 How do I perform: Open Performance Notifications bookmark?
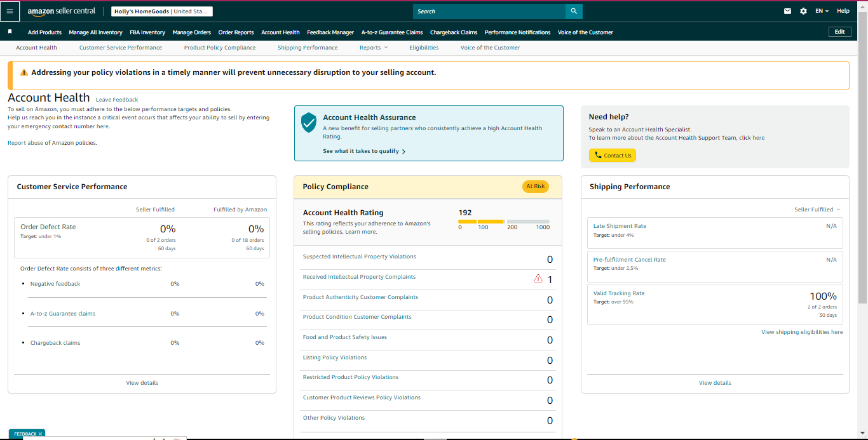(517, 32)
